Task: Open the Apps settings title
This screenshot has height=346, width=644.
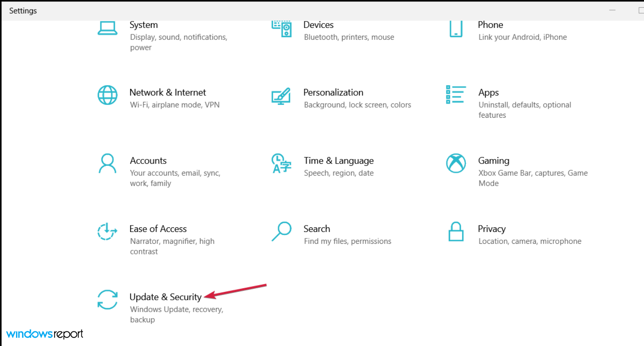Action: point(489,93)
